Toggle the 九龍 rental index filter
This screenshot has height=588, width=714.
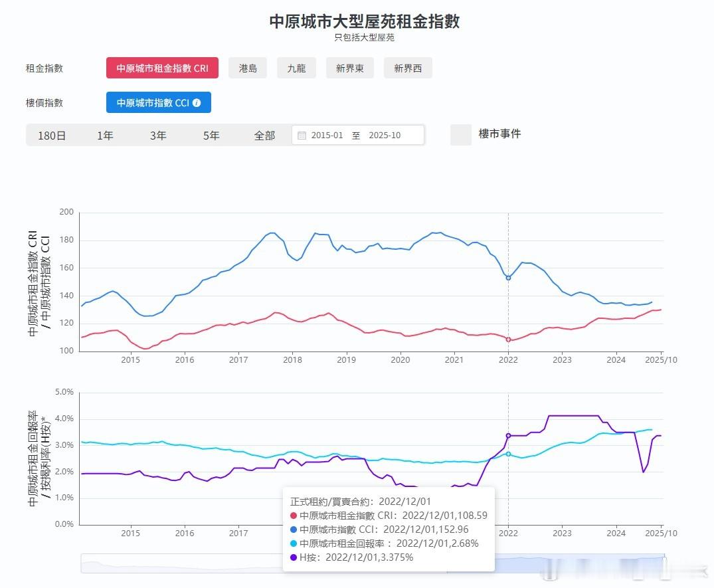coord(296,68)
